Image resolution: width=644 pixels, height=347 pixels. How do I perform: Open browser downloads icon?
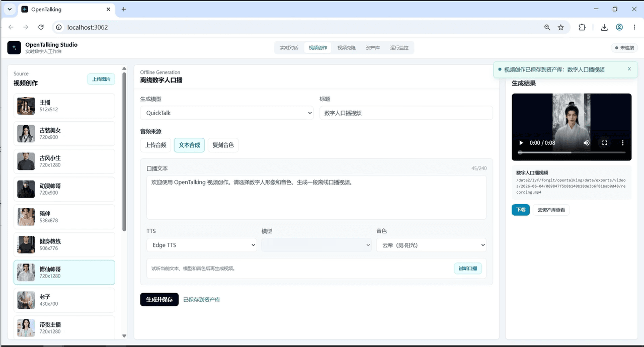click(604, 27)
